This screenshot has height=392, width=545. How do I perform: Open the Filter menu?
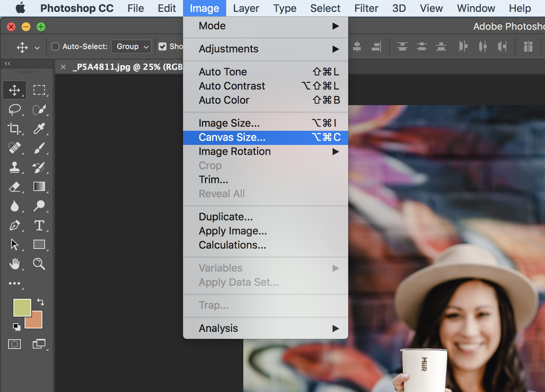tap(366, 8)
